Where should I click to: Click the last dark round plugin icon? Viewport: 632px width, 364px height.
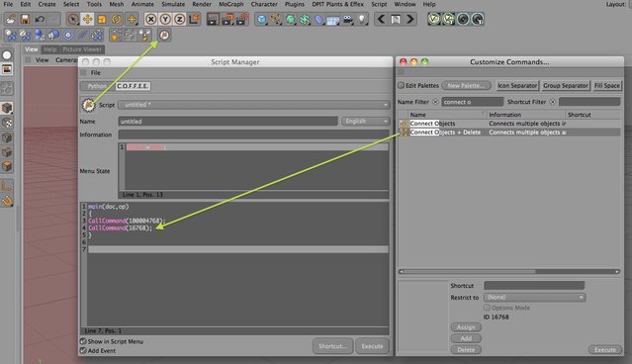click(478, 19)
